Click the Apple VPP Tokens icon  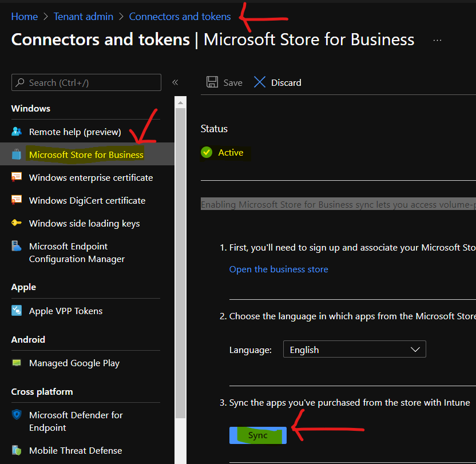click(17, 311)
